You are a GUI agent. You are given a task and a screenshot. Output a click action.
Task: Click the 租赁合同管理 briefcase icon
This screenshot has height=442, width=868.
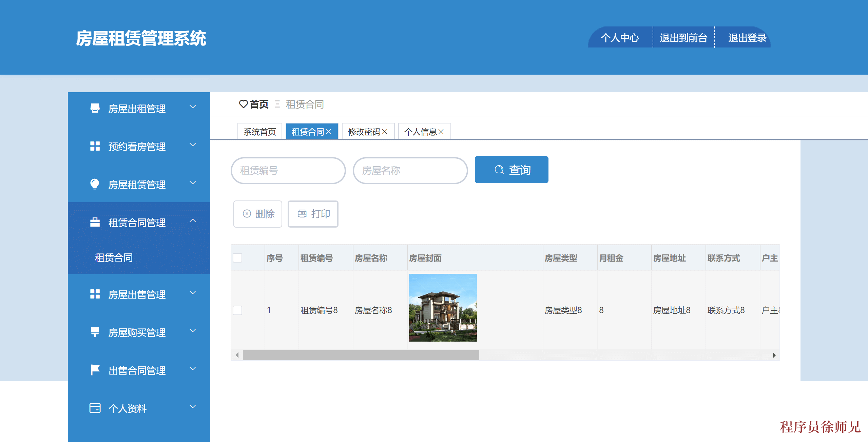point(95,222)
